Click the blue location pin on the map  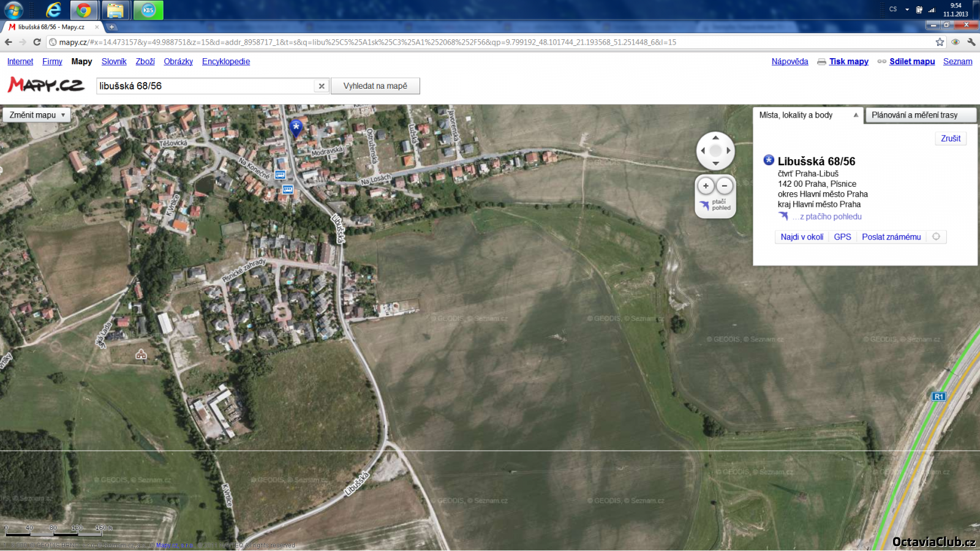[296, 127]
